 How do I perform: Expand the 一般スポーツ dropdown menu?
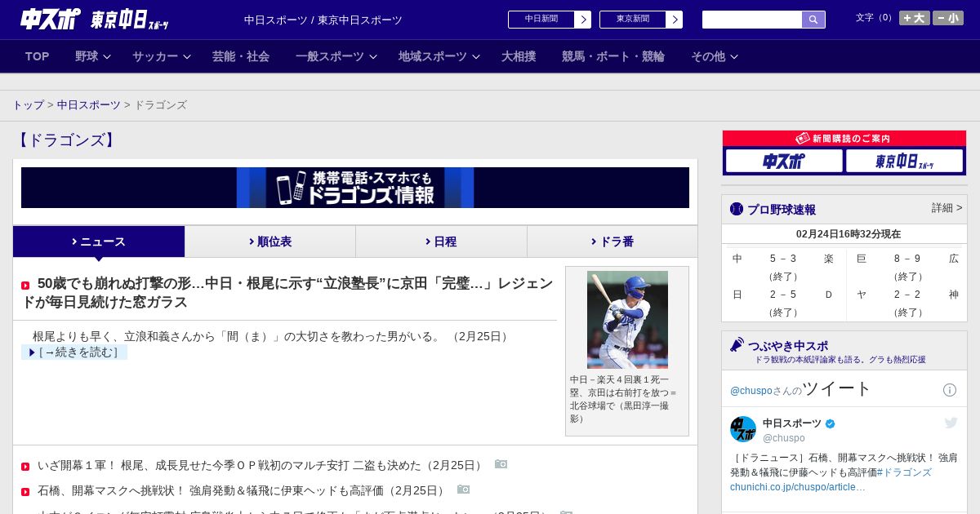click(336, 56)
